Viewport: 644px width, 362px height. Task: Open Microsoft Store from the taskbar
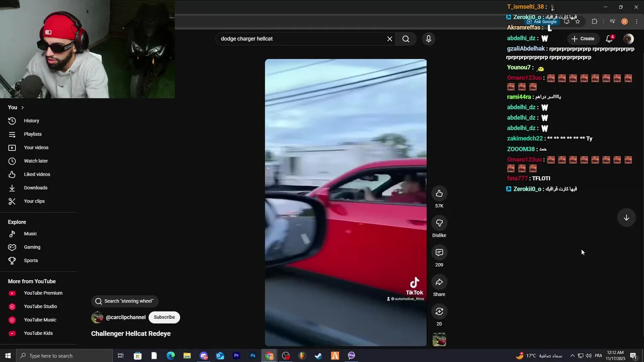click(137, 356)
